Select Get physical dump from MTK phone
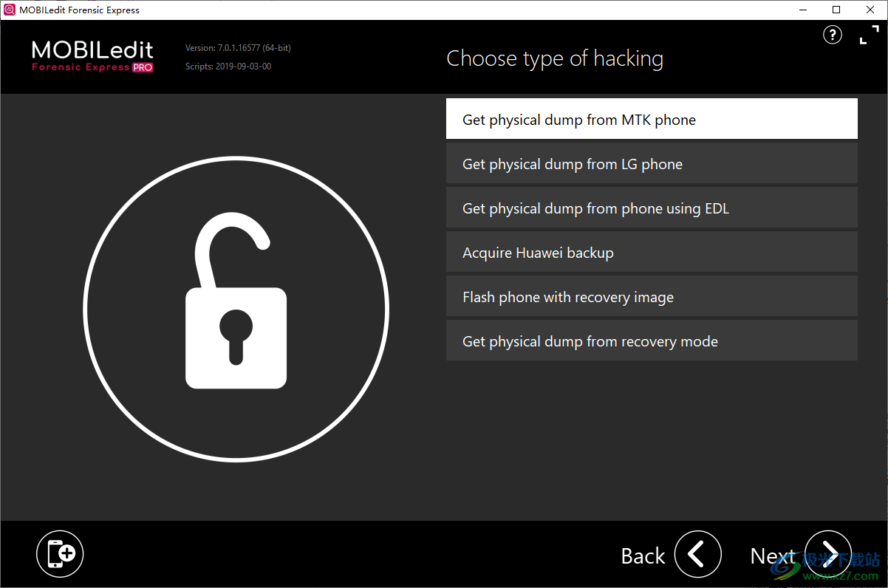888x588 pixels. pyautogui.click(x=652, y=119)
